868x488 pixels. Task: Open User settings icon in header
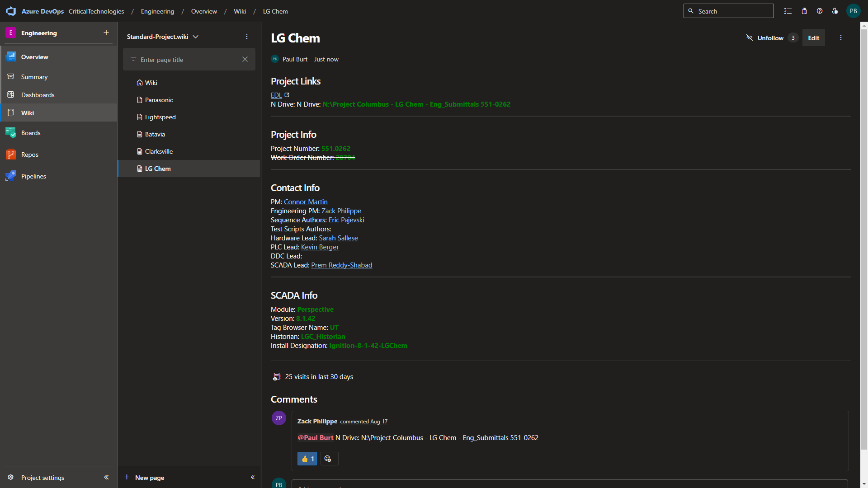835,11
